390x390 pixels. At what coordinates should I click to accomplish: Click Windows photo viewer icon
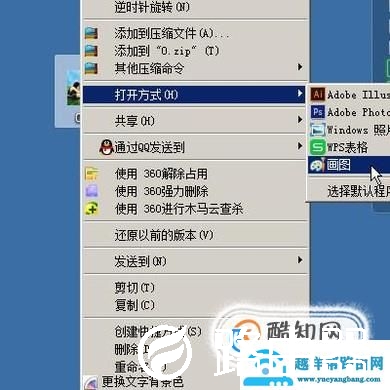[317, 129]
